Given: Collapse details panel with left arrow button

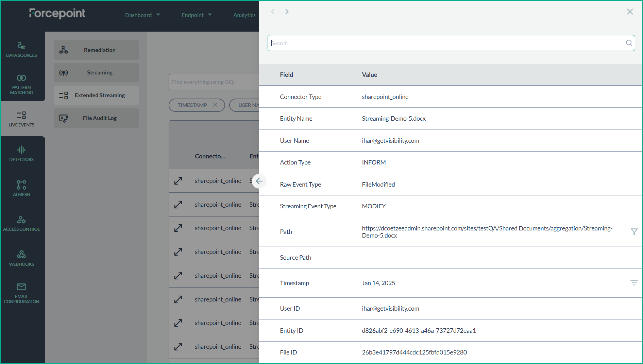Looking at the screenshot, I should (x=259, y=181).
